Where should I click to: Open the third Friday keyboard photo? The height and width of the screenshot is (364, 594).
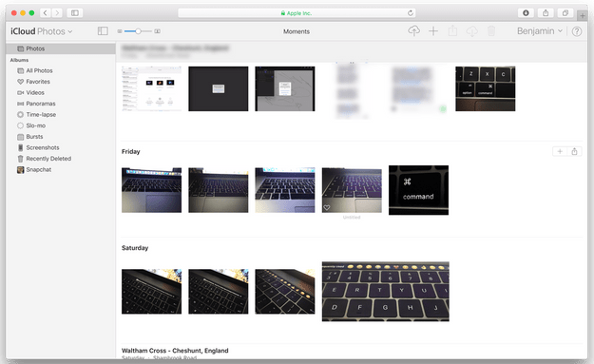coord(285,190)
